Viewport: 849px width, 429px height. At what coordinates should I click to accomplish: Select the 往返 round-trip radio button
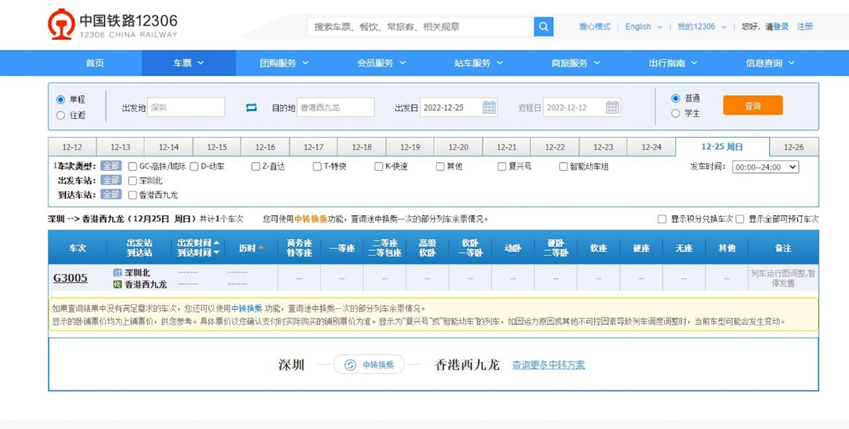tap(61, 115)
